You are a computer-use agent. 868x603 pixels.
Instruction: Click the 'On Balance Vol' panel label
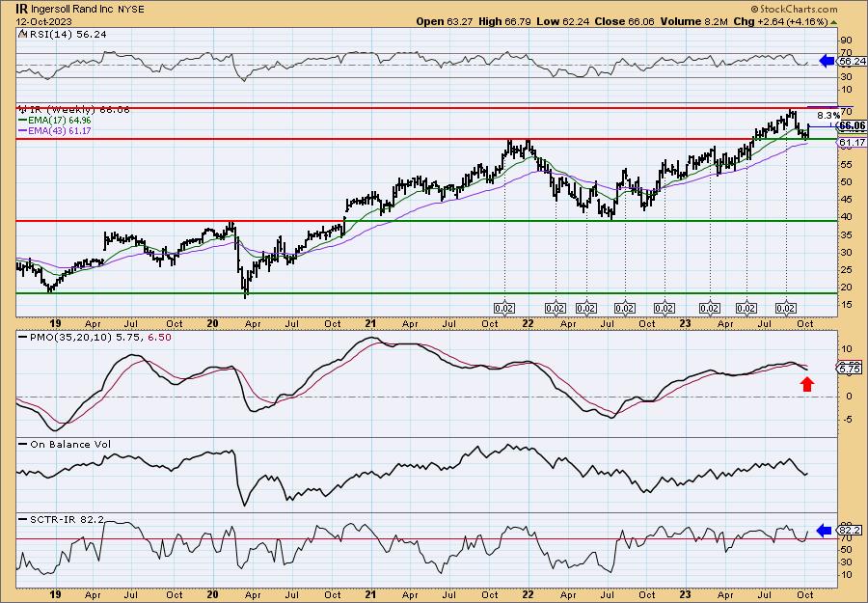[x=70, y=444]
